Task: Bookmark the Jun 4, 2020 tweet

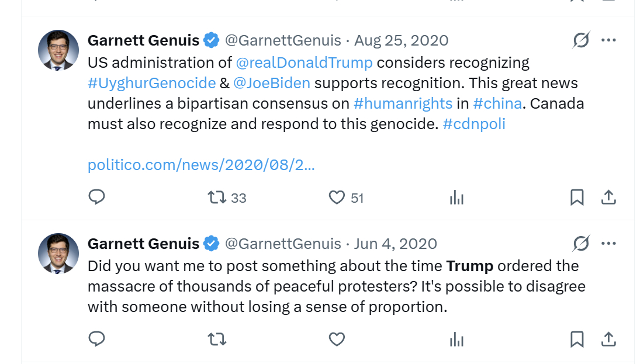Action: pyautogui.click(x=577, y=339)
